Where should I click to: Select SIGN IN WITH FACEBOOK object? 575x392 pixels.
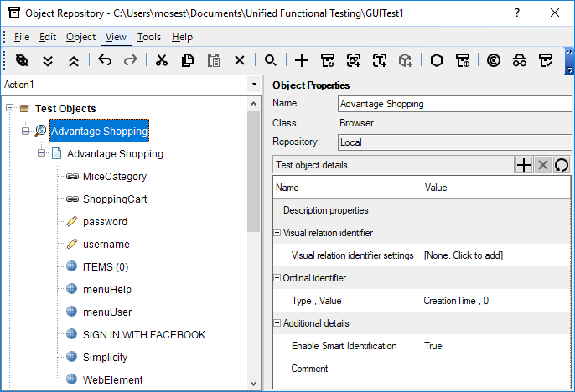[144, 335]
